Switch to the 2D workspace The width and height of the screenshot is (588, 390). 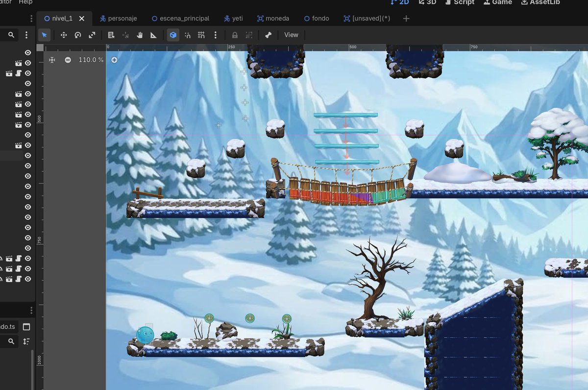400,2
